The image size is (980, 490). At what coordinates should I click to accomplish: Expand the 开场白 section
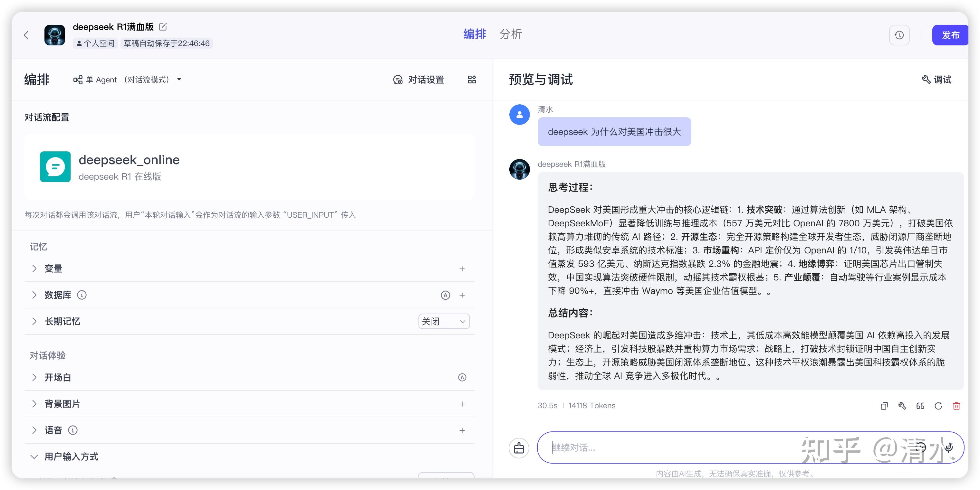coord(34,377)
